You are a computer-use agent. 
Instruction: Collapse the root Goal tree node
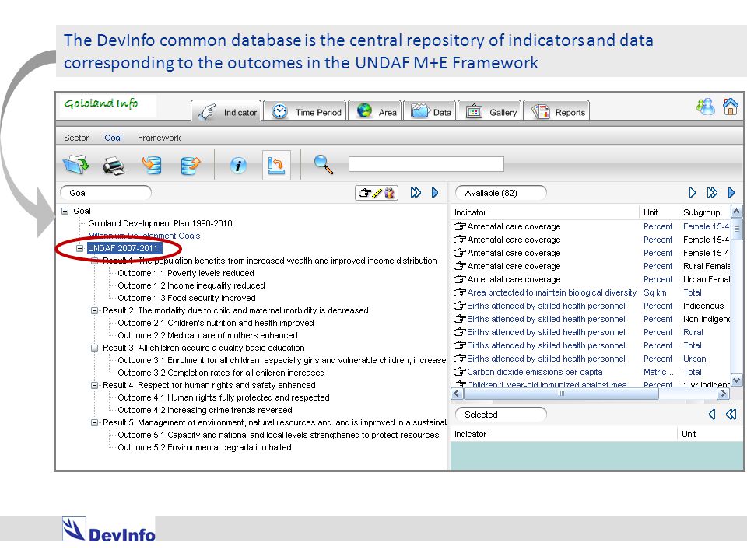(x=65, y=211)
